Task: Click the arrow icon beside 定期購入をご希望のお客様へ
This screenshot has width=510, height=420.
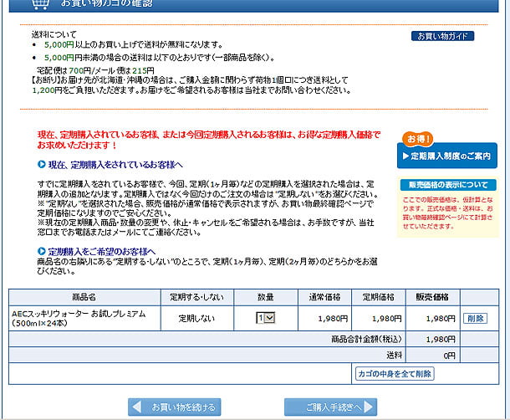Action: [x=42, y=251]
